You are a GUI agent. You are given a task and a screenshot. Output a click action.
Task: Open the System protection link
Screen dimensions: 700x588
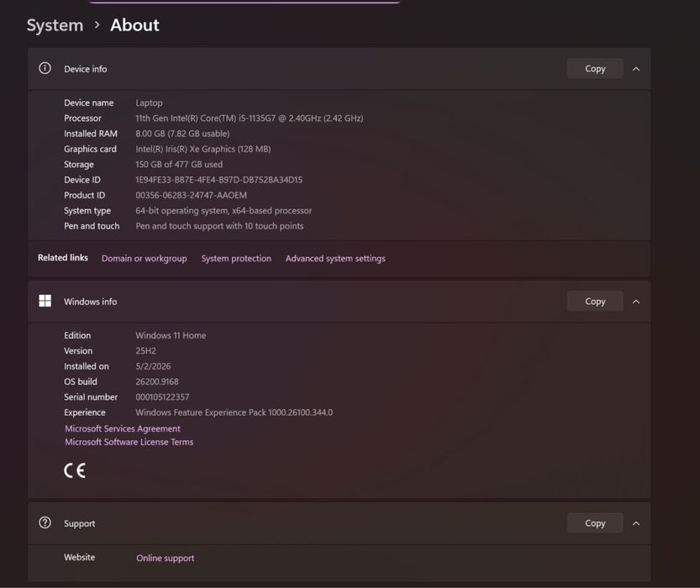pos(236,259)
